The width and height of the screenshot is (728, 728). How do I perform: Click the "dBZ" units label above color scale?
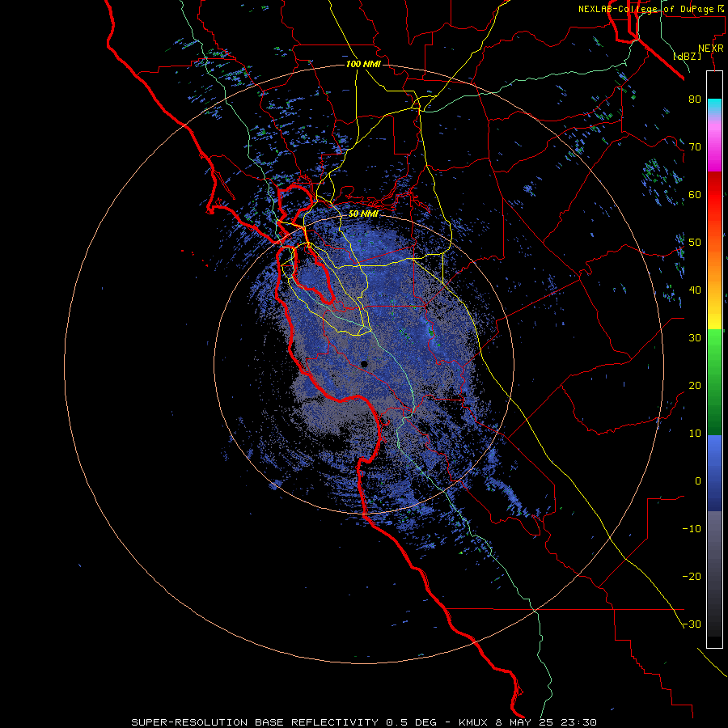pos(687,57)
